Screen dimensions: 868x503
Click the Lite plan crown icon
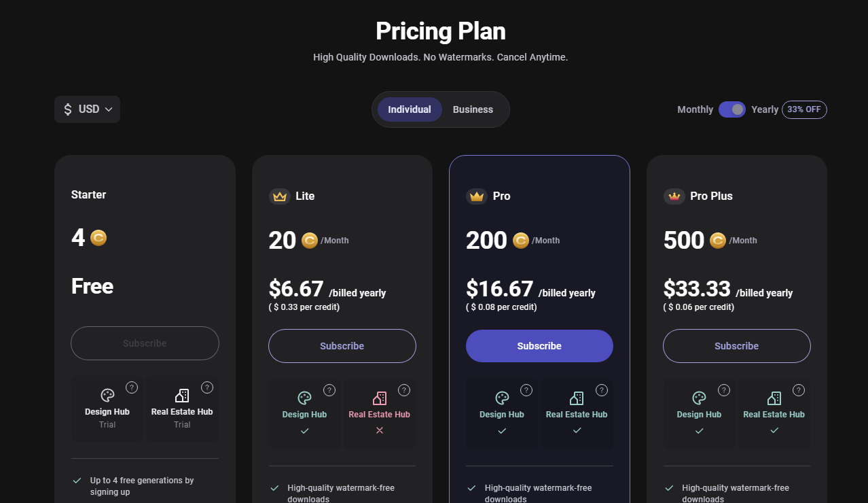tap(279, 196)
